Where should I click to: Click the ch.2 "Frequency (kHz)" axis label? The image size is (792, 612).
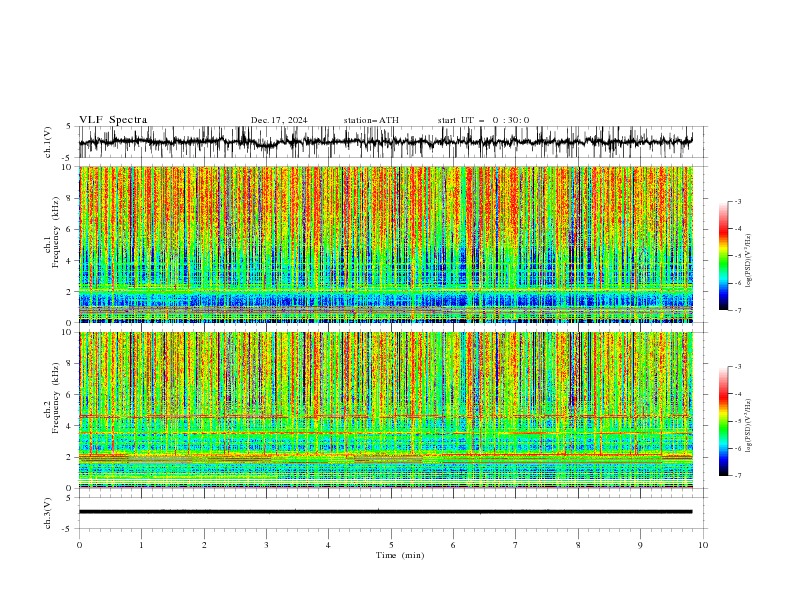point(55,398)
